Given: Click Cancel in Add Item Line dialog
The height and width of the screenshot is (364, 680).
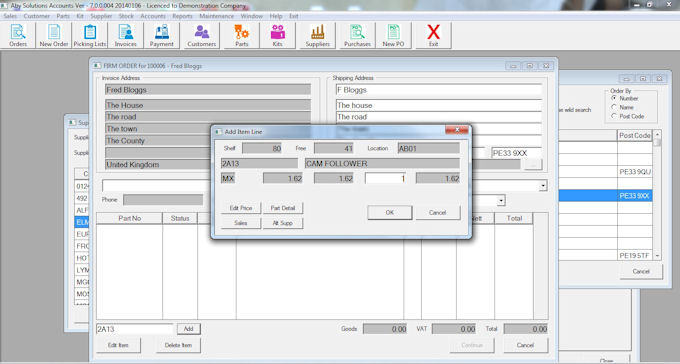Looking at the screenshot, I should coord(438,213).
